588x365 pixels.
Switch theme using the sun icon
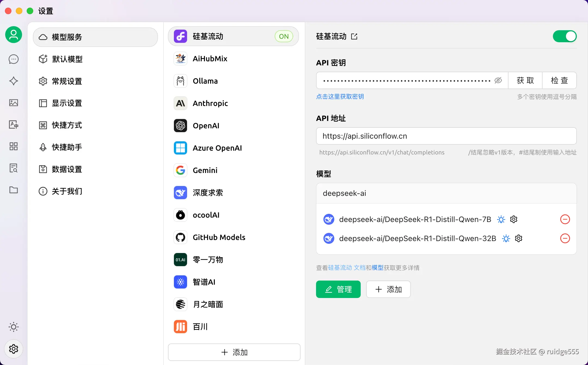tap(14, 327)
